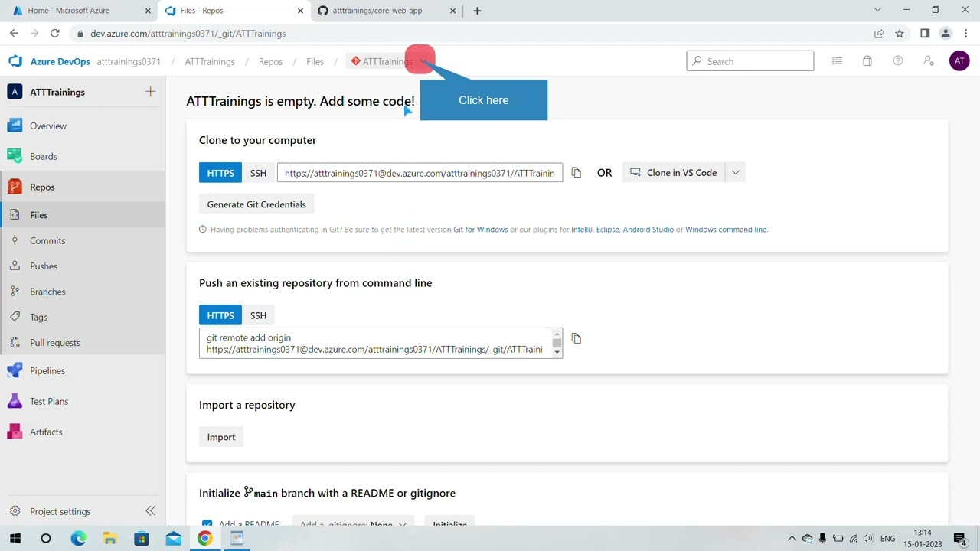This screenshot has width=980, height=551.
Task: Expand the Clone in VS Code dropdown arrow
Action: click(735, 173)
